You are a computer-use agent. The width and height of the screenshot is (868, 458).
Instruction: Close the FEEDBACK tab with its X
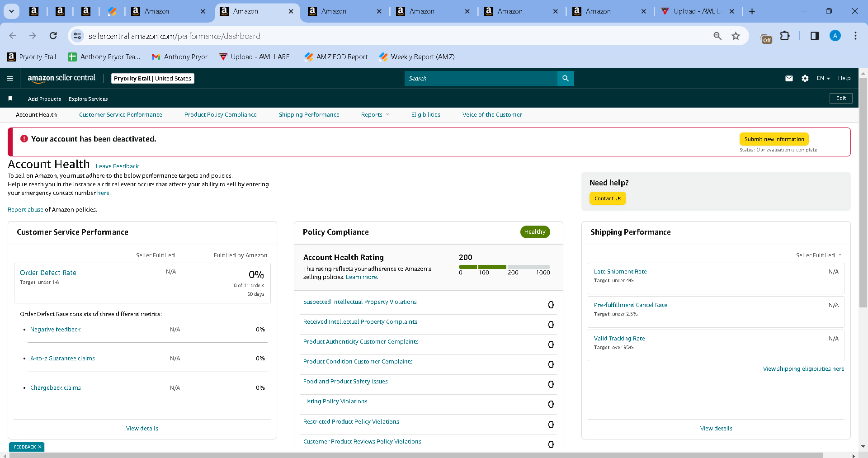[x=40, y=447]
